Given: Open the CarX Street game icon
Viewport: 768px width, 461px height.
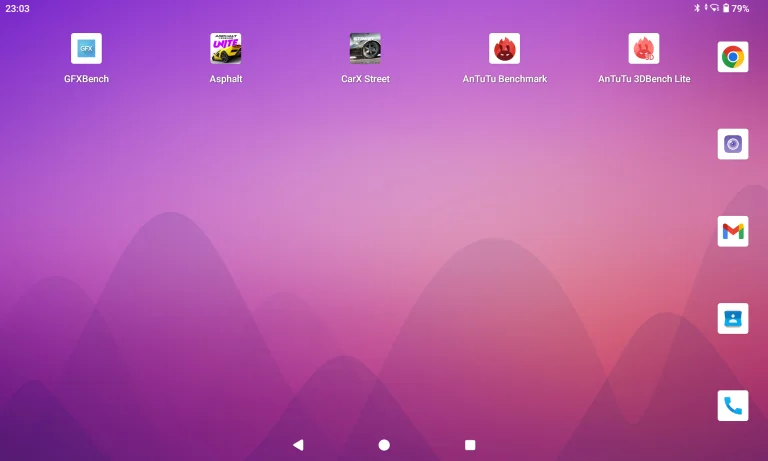Looking at the screenshot, I should [x=365, y=48].
